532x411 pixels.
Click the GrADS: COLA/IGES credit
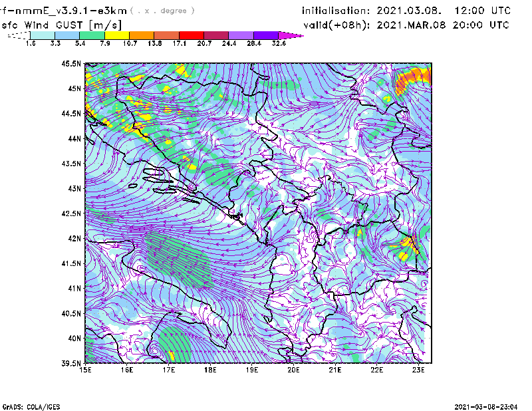[x=31, y=407]
